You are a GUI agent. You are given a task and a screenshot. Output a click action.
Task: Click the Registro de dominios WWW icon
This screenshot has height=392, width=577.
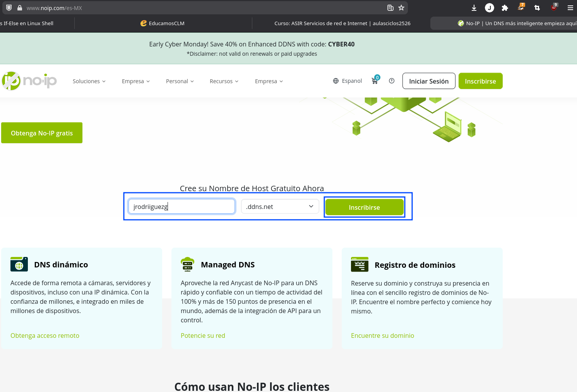[x=360, y=264]
